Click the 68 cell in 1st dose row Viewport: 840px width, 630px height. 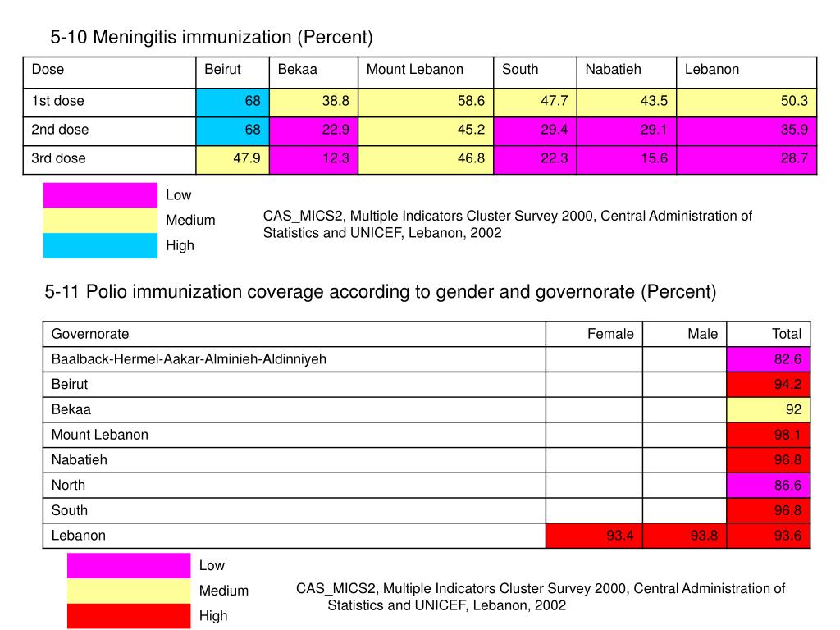coord(232,103)
